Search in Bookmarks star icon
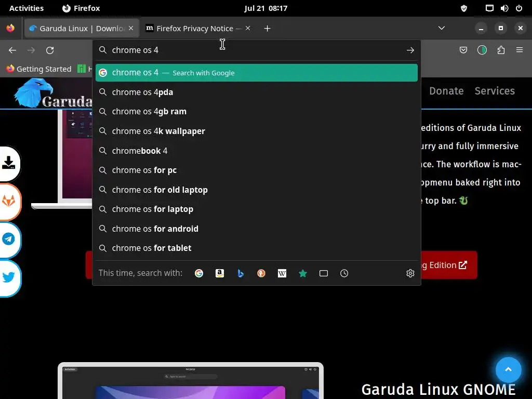 (303, 273)
